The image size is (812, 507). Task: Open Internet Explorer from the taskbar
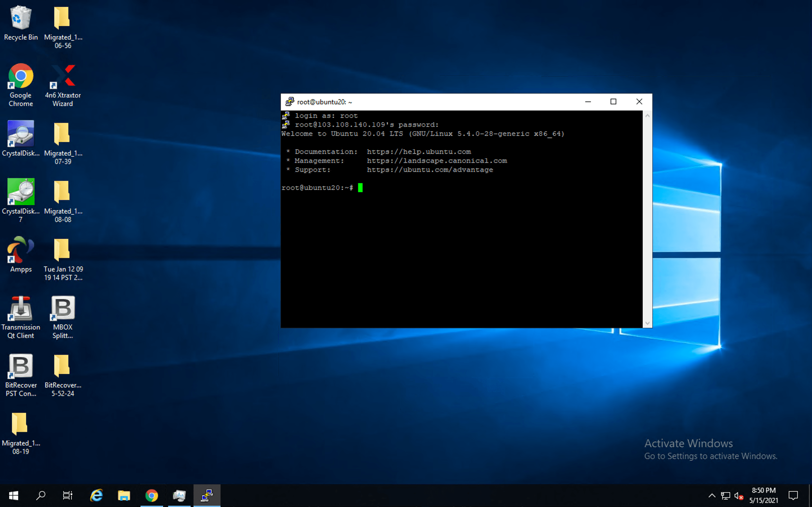click(x=96, y=495)
